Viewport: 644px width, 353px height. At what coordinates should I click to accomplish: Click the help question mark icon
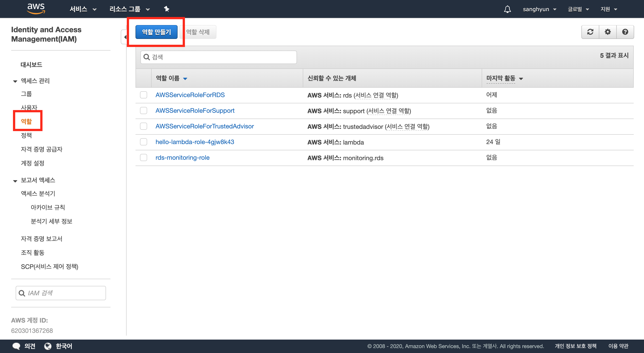625,32
